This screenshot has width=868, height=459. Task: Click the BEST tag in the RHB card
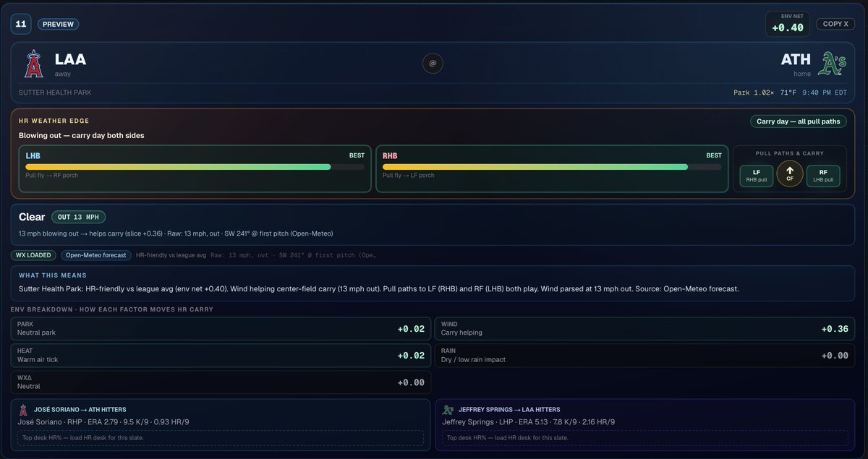point(714,155)
